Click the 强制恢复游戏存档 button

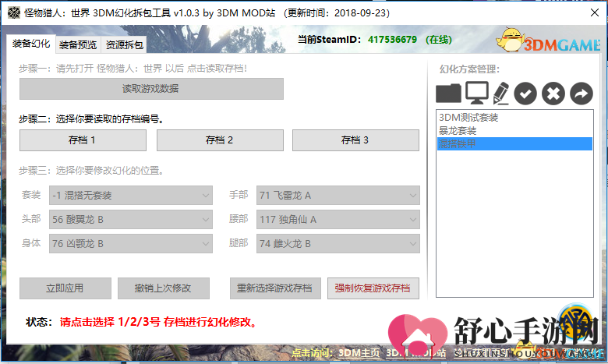click(x=373, y=288)
